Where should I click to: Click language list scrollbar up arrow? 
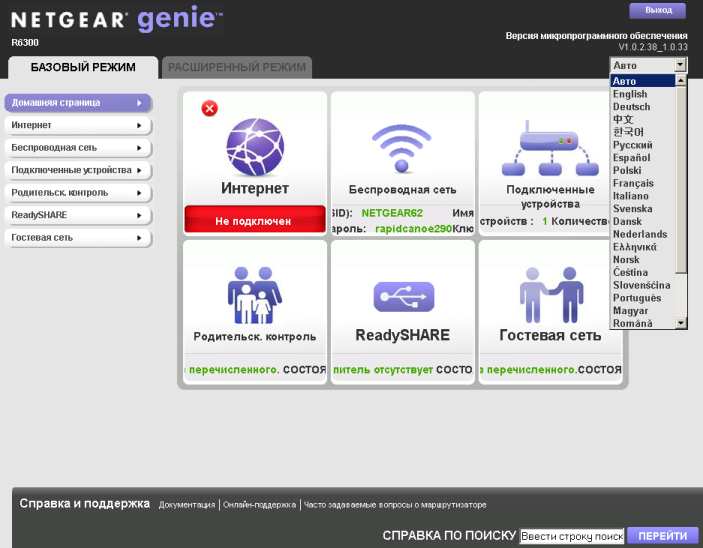coord(681,80)
